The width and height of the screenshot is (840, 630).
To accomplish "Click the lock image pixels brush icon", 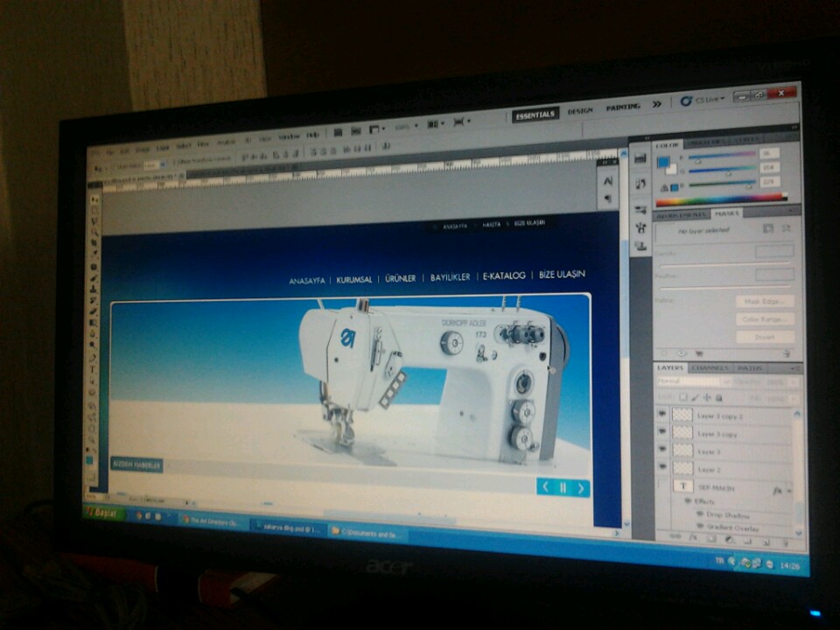I will click(696, 397).
